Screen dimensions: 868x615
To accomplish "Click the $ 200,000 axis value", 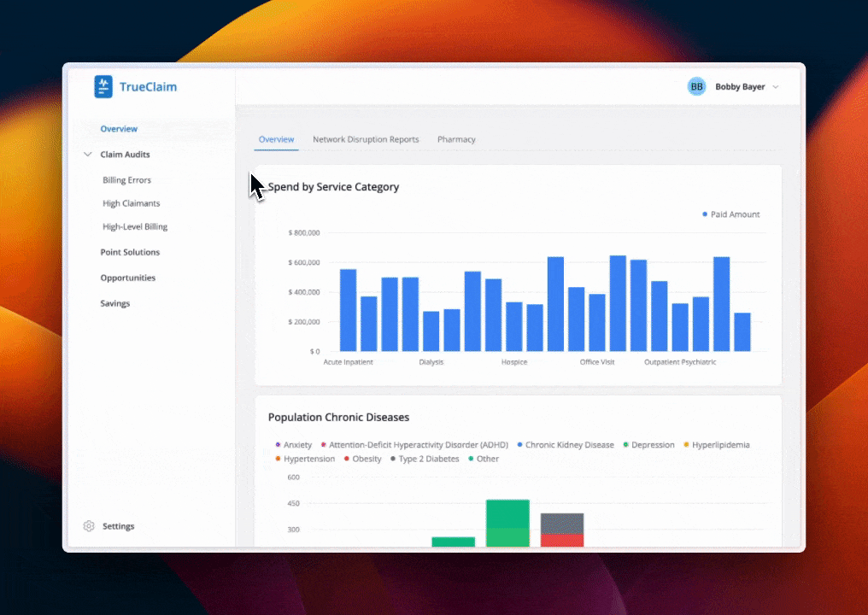I will tap(304, 322).
